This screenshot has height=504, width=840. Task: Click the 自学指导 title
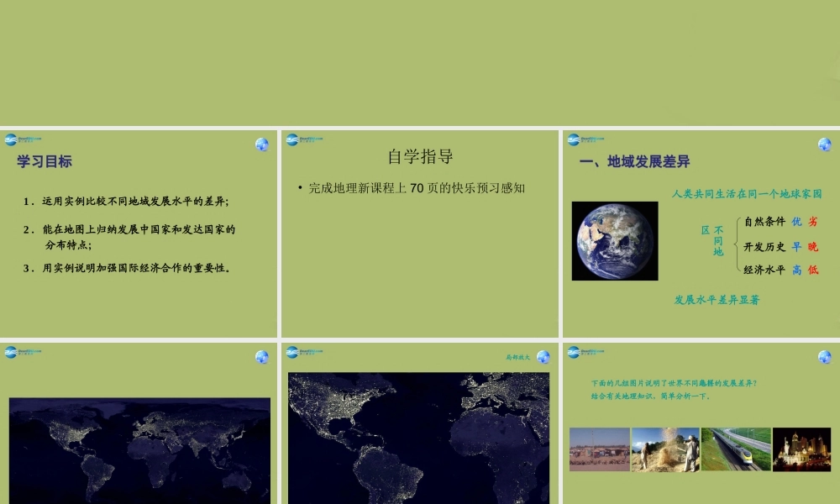click(x=421, y=156)
